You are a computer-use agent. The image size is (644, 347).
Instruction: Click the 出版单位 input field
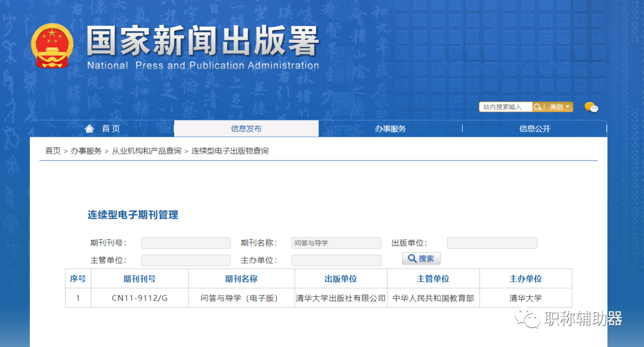[x=491, y=243]
